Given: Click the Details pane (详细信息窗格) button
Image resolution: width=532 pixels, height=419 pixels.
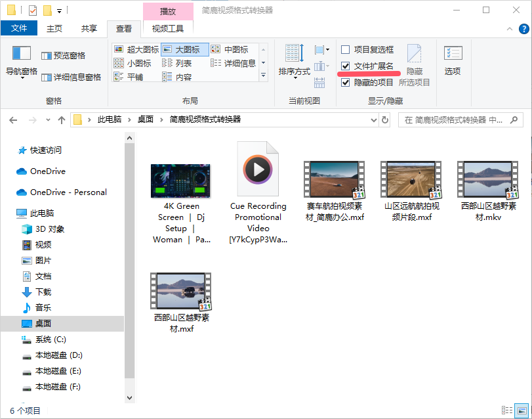Looking at the screenshot, I should tap(71, 77).
